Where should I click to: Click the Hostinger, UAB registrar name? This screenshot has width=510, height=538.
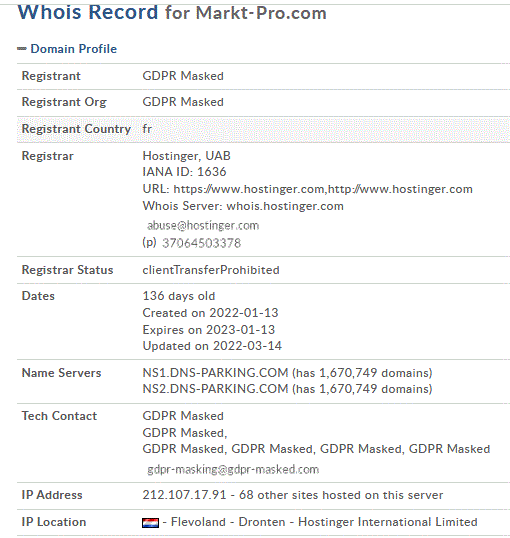pos(186,156)
